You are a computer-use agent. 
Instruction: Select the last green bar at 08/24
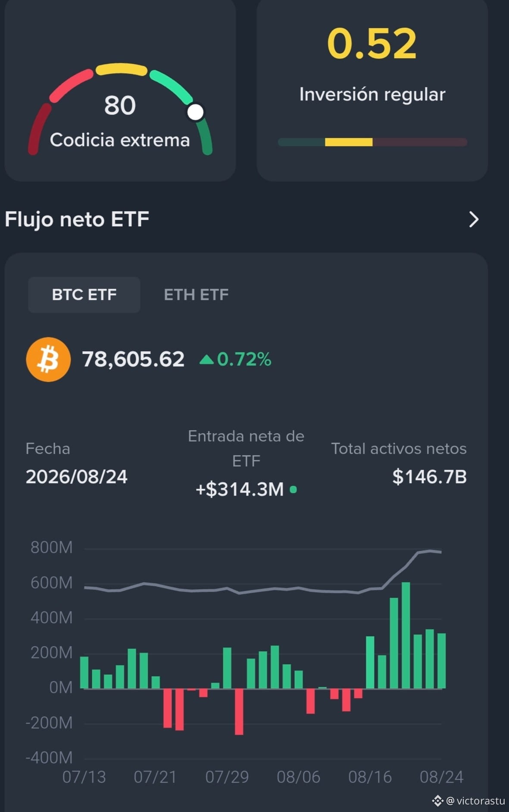point(441,660)
